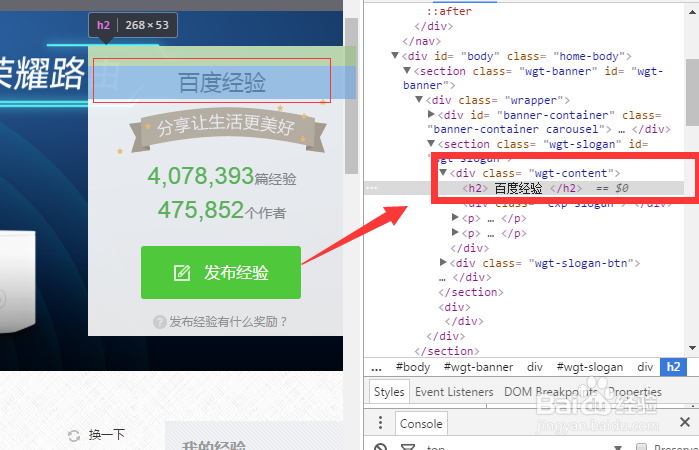Open the console drawer kebab menu
This screenshot has height=450, width=699.
(380, 422)
